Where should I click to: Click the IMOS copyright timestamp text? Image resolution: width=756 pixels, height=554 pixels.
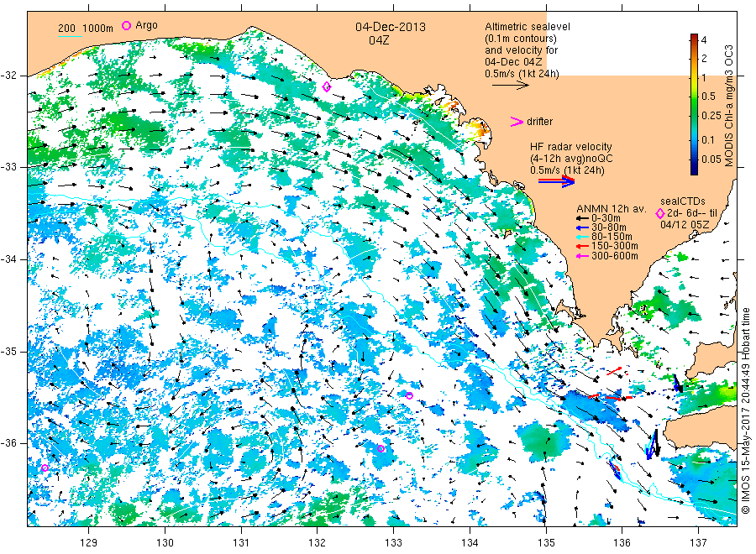coord(745,411)
